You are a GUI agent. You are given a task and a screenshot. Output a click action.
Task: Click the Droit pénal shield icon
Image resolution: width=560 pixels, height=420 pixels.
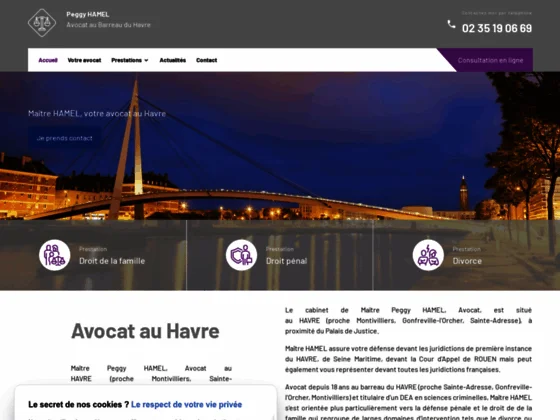241,255
